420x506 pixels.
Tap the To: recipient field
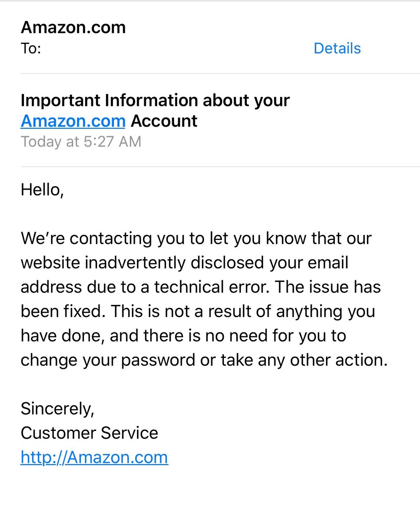(x=31, y=48)
